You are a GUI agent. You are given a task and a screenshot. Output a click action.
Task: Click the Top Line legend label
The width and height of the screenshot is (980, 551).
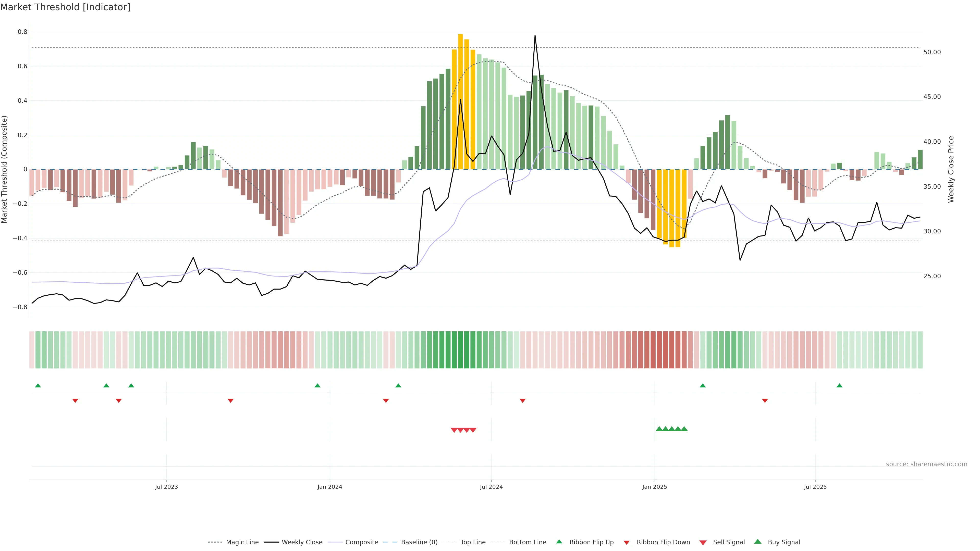(473, 542)
